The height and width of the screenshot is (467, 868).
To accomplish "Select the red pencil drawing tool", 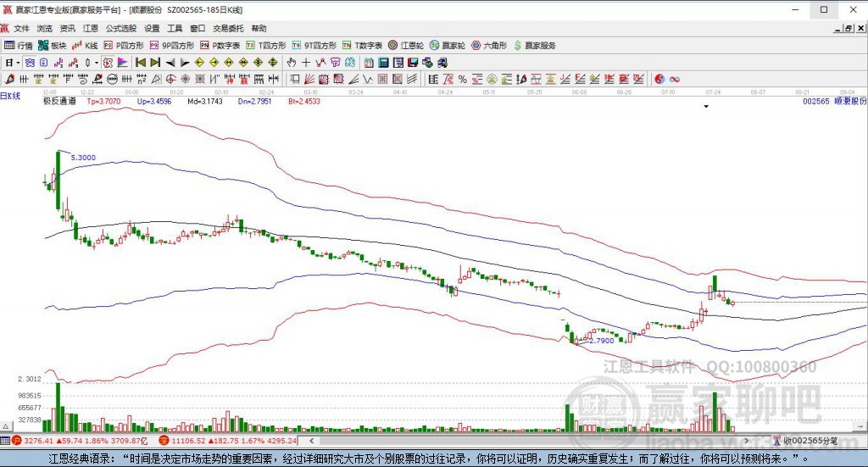I will point(8,79).
